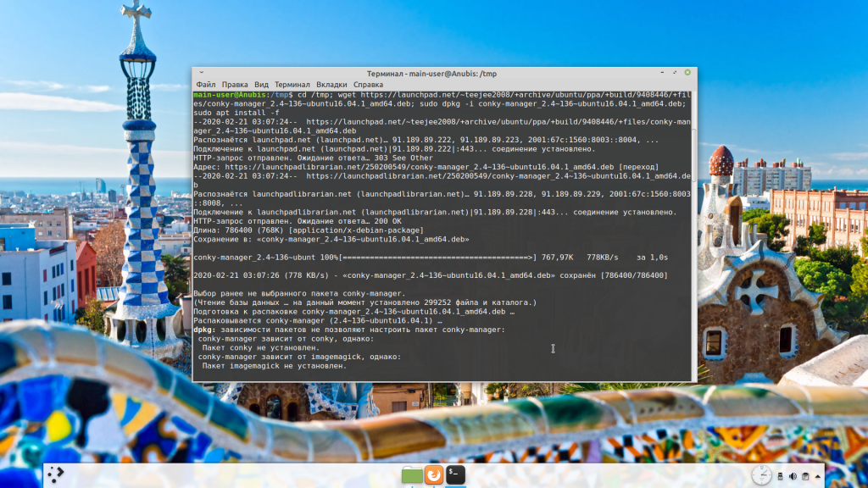Click the terminal's vertical scrollbar

click(694, 236)
